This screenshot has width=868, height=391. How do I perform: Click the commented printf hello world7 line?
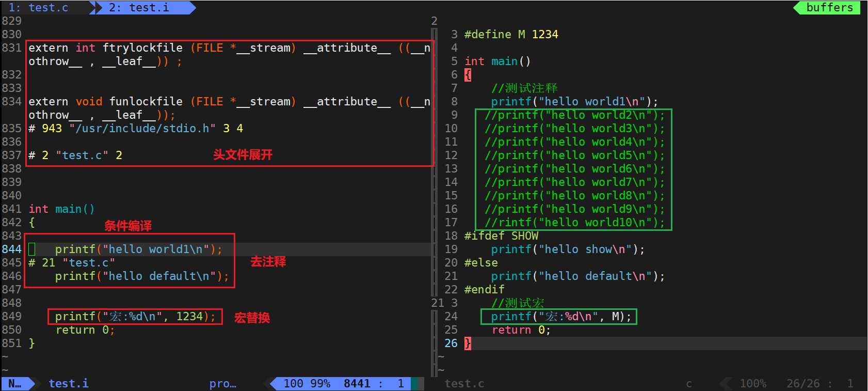point(575,182)
